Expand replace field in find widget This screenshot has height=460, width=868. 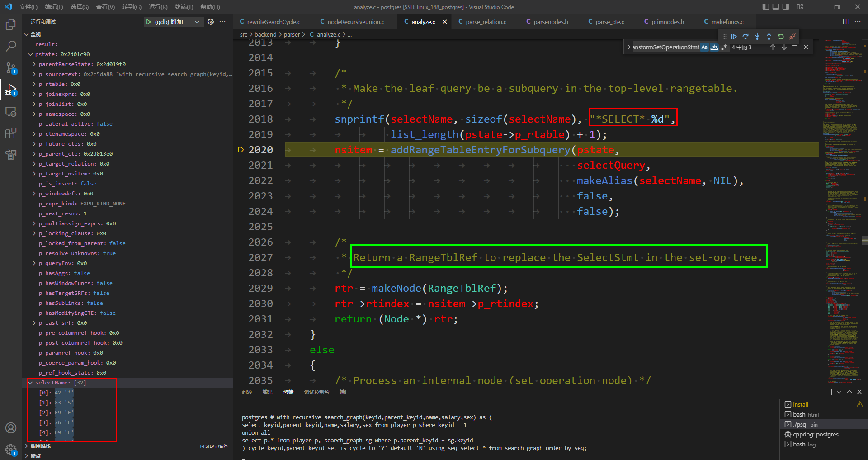629,47
